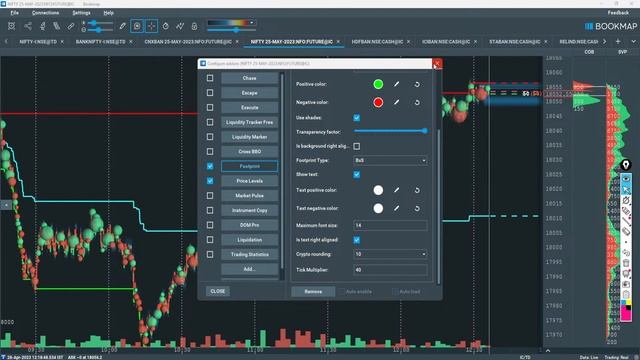Click the circular timer icon in the toolbar
This screenshot has height=360, width=640.
coord(166,26)
